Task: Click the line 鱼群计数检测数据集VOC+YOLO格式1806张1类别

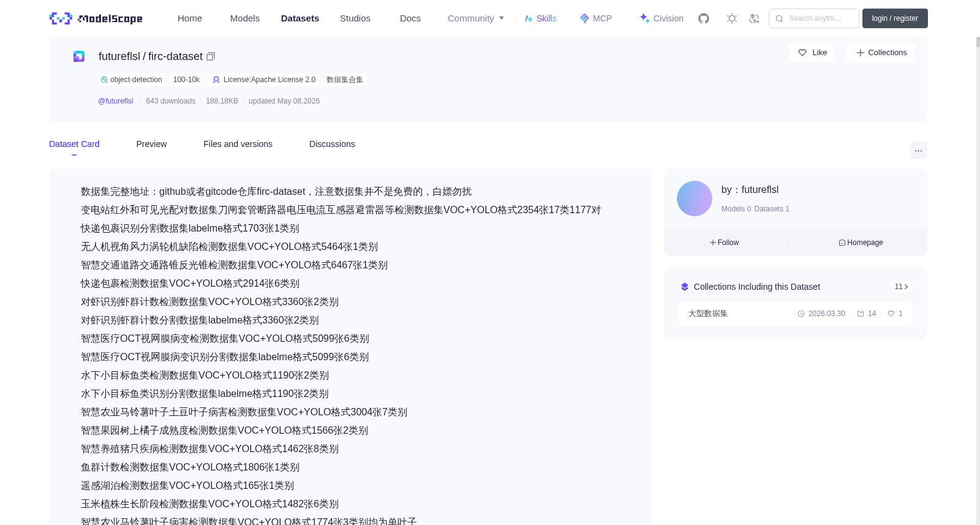Action: pos(190,467)
